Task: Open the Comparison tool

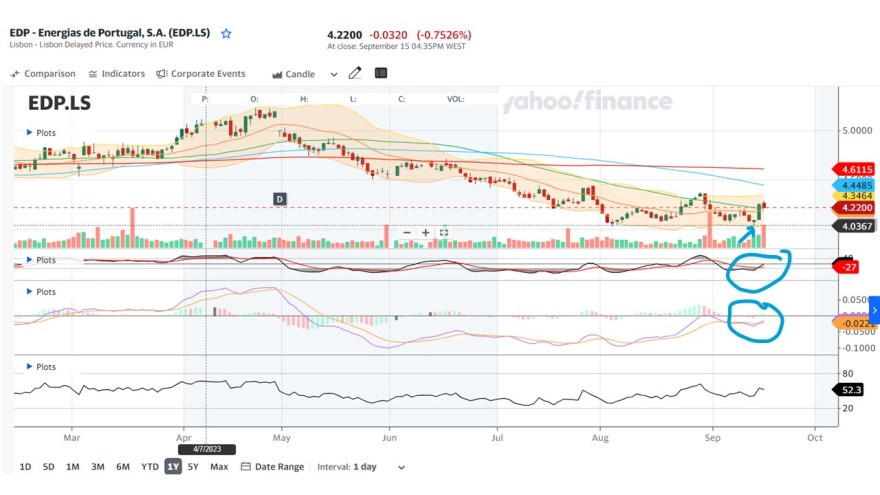Action: click(43, 74)
